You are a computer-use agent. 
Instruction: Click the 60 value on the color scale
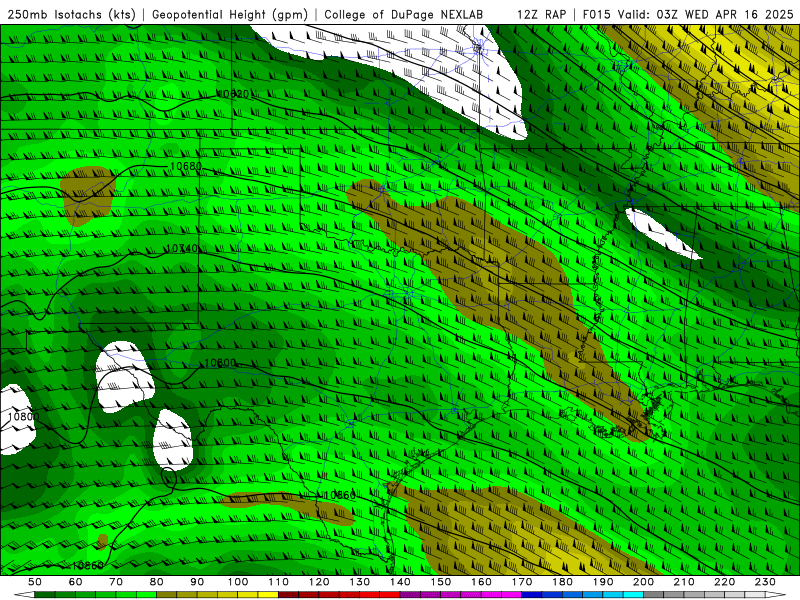point(76,582)
